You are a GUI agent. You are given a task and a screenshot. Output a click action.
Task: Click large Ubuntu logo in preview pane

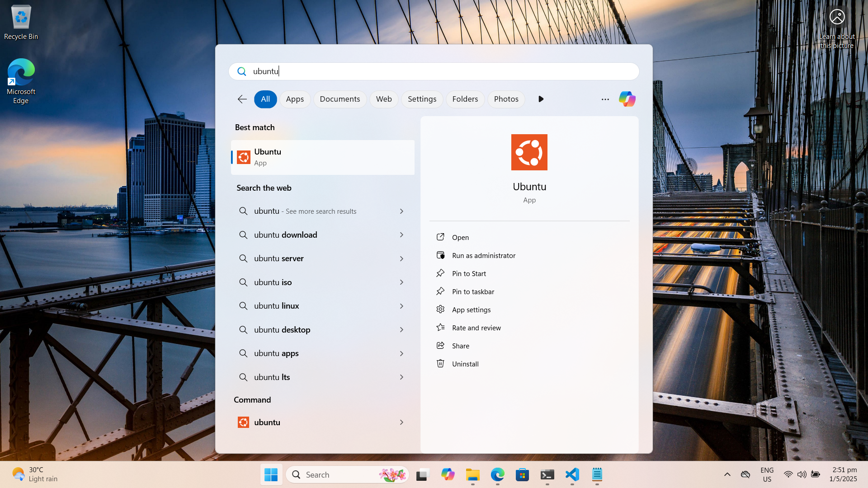click(x=529, y=152)
